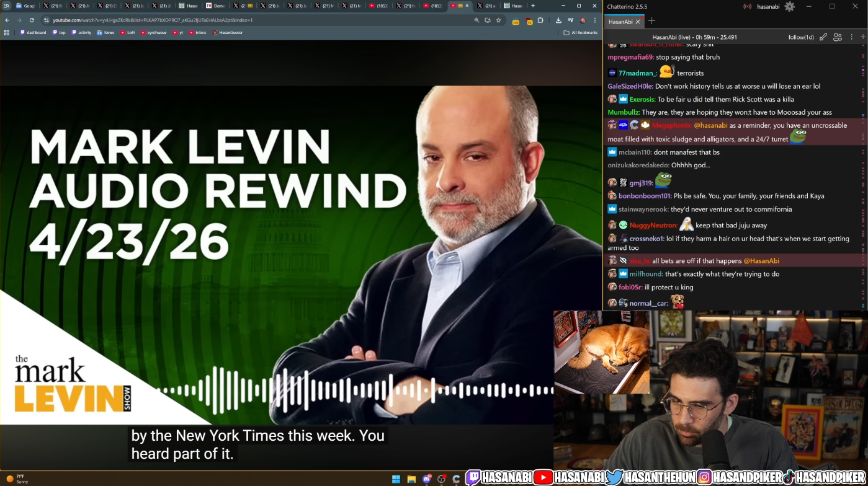The width and height of the screenshot is (868, 486).
Task: Open the Windows Start menu
Action: tap(396, 479)
